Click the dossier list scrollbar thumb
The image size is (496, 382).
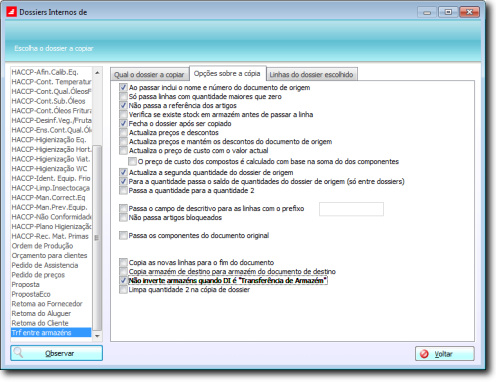coord(97,237)
